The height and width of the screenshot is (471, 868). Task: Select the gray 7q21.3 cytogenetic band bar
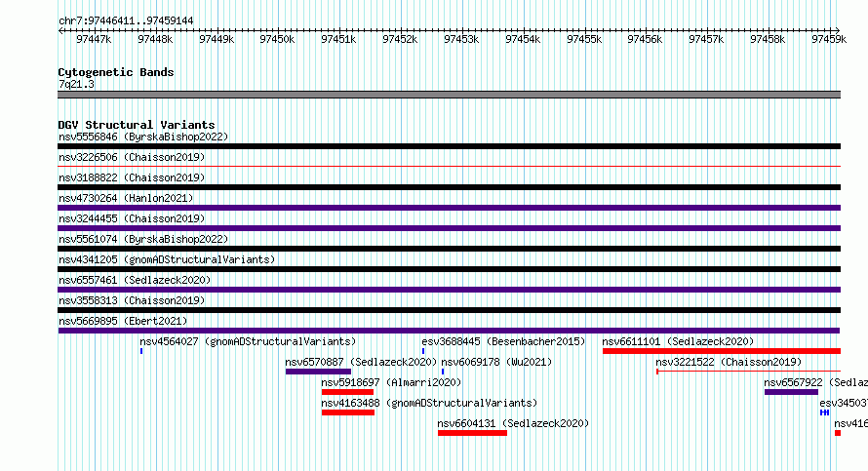(x=449, y=95)
